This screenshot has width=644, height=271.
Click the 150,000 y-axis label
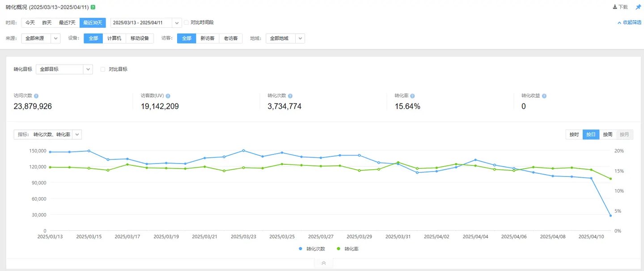pos(38,151)
